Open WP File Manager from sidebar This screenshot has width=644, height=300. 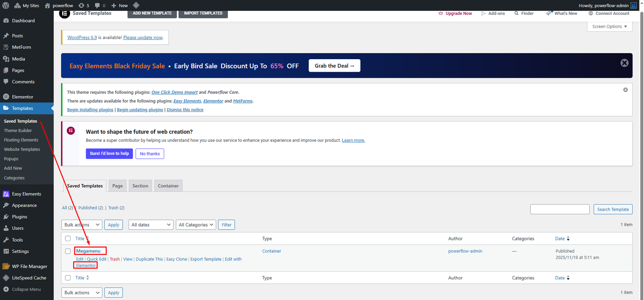pos(29,267)
